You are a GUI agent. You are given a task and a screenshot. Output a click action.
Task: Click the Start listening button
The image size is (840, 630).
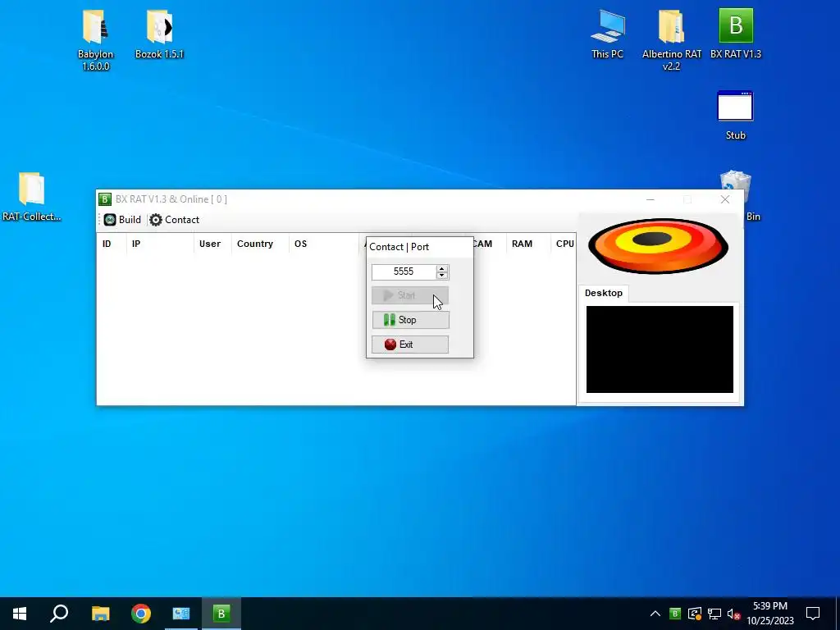[410, 295]
